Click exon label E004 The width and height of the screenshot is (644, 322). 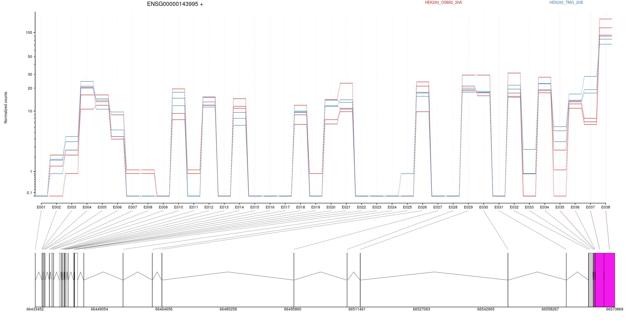click(87, 207)
